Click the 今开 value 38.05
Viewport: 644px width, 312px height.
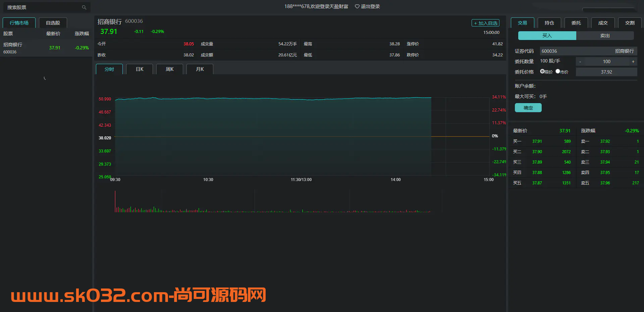pos(189,44)
